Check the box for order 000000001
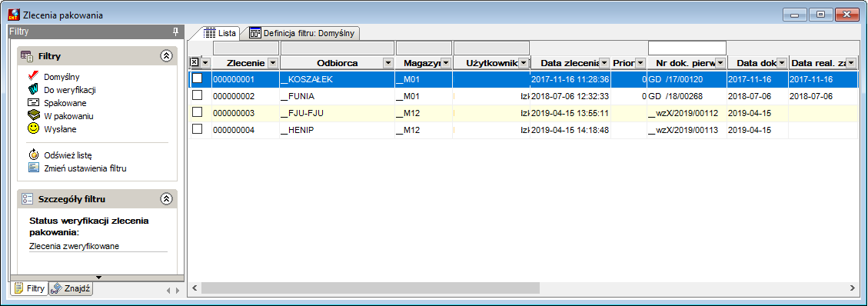 pyautogui.click(x=197, y=79)
